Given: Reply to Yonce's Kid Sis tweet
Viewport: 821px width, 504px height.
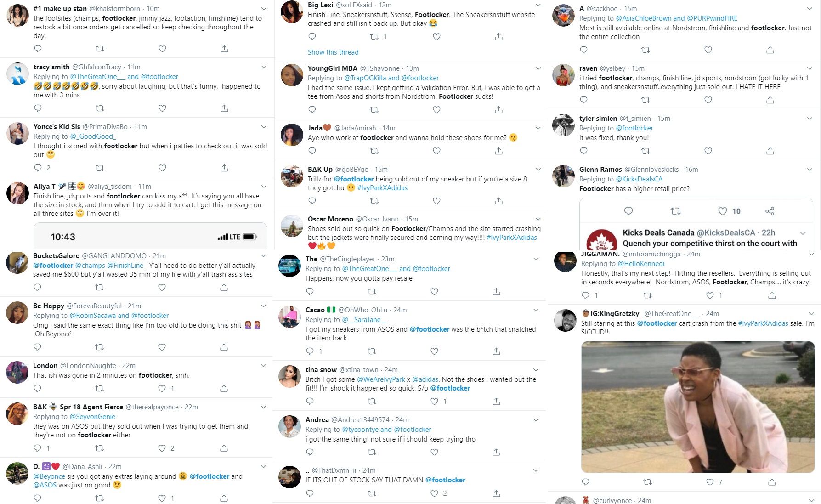Looking at the screenshot, I should 38,168.
